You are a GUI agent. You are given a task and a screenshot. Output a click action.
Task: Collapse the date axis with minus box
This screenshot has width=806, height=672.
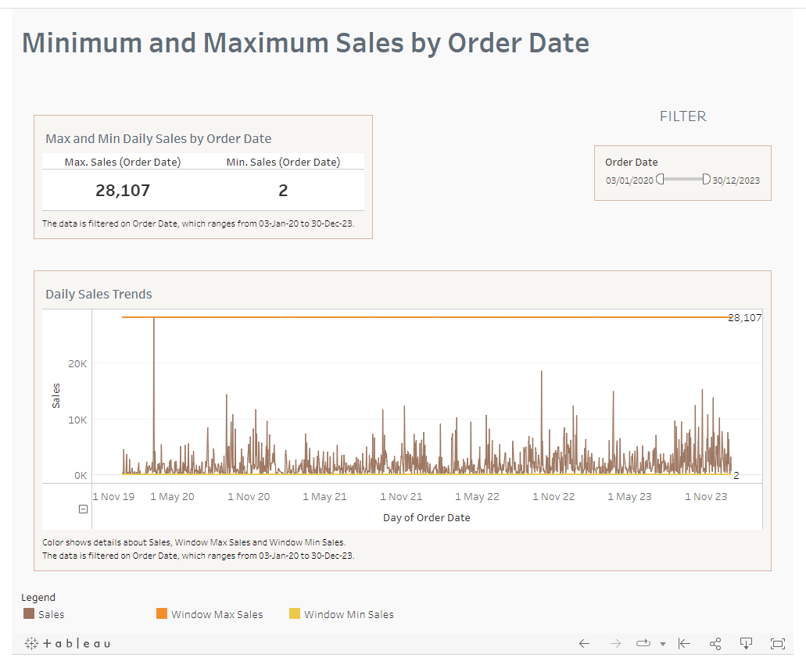(x=81, y=509)
